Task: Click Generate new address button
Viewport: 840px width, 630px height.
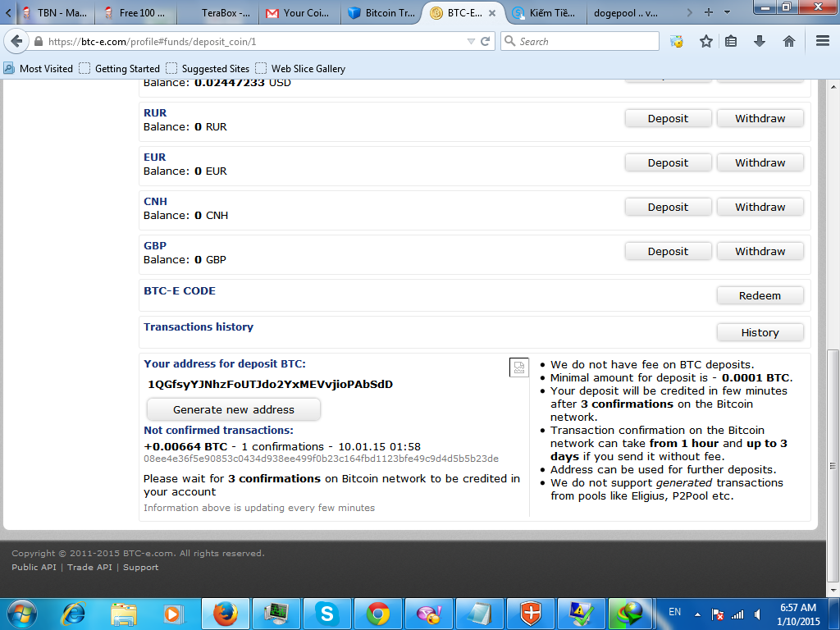Action: click(x=234, y=410)
